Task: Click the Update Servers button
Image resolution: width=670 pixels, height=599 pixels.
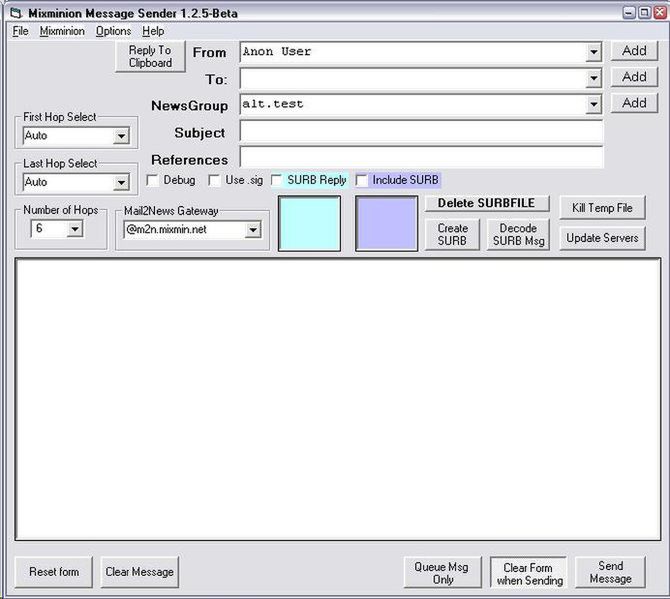Action: click(x=602, y=238)
